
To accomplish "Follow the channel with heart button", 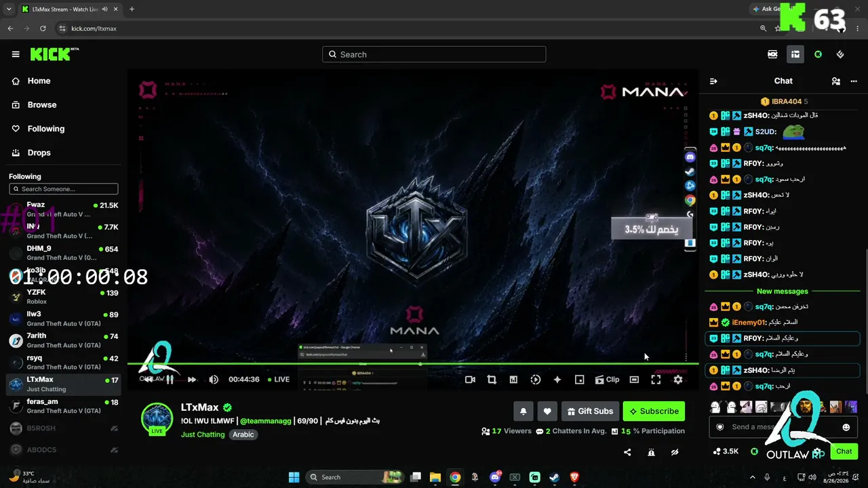I will pyautogui.click(x=547, y=411).
